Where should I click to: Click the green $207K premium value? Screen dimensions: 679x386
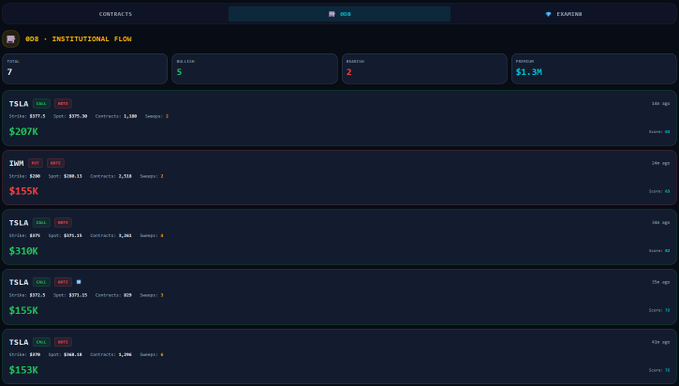[23, 132]
